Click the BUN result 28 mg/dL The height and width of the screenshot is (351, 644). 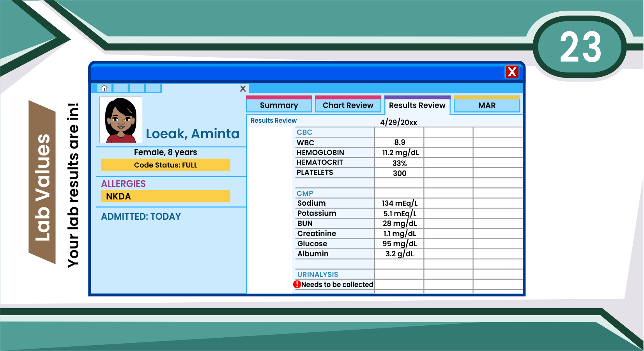(x=400, y=224)
